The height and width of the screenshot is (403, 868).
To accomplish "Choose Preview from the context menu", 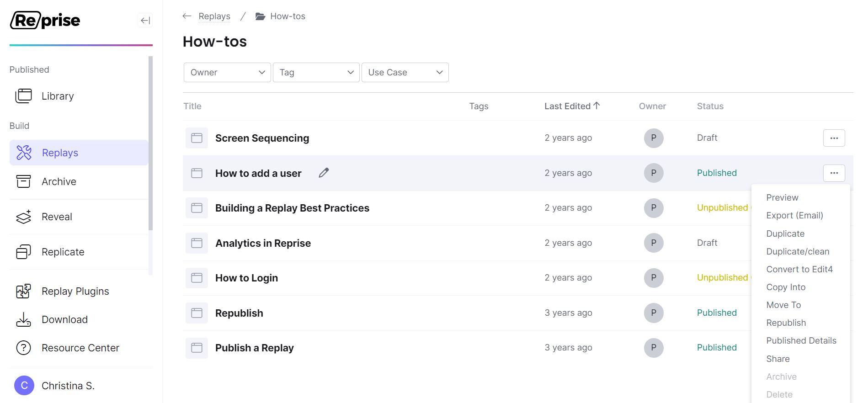I will pyautogui.click(x=783, y=197).
